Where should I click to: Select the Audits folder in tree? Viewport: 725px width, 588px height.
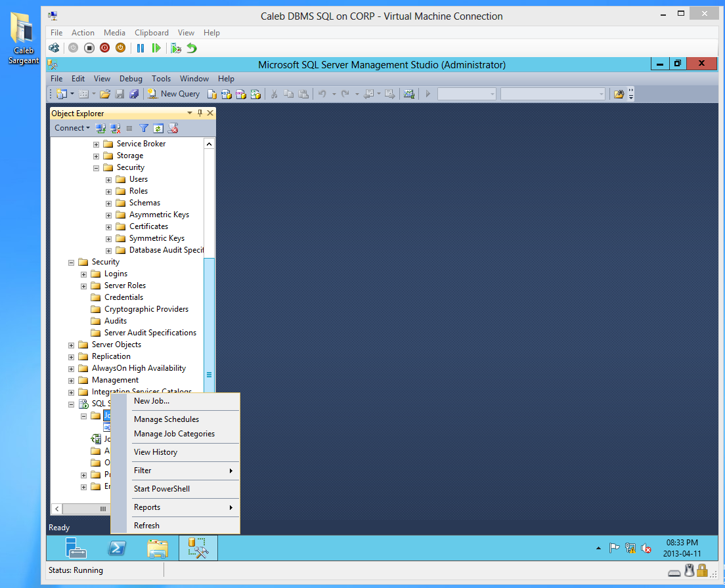(115, 320)
